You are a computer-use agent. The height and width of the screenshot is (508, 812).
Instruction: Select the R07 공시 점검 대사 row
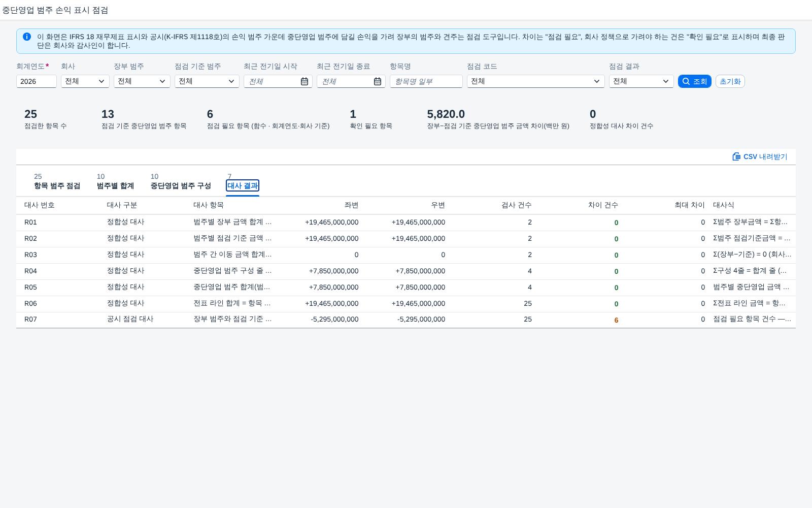[x=406, y=320]
